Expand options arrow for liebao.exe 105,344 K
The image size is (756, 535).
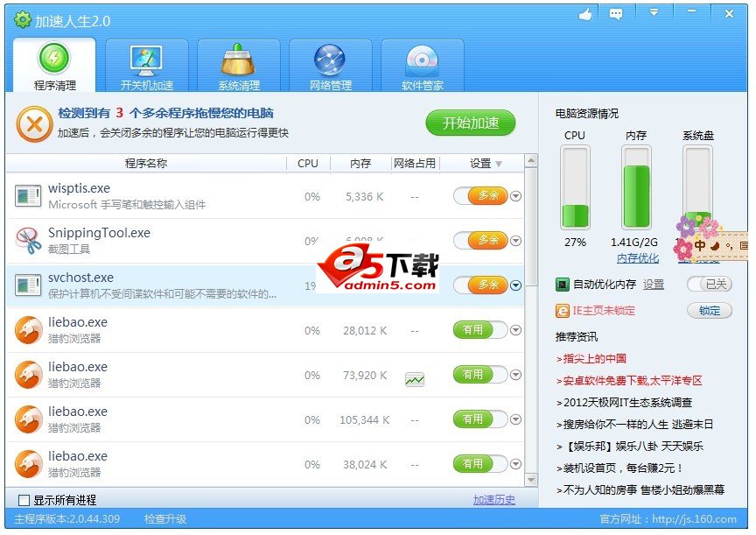pos(516,419)
